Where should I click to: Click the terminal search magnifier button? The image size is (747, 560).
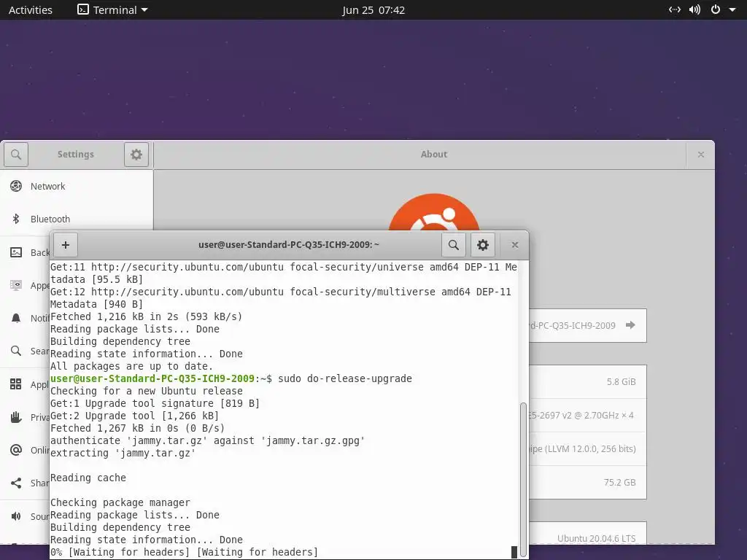[454, 245]
